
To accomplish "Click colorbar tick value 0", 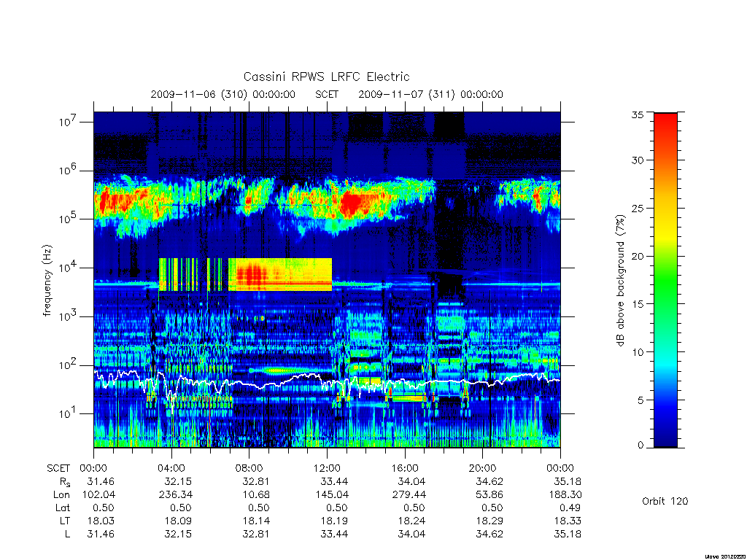I will tap(640, 446).
